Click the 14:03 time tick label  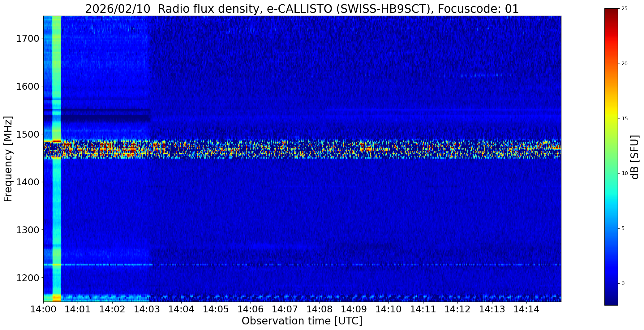coord(147,309)
